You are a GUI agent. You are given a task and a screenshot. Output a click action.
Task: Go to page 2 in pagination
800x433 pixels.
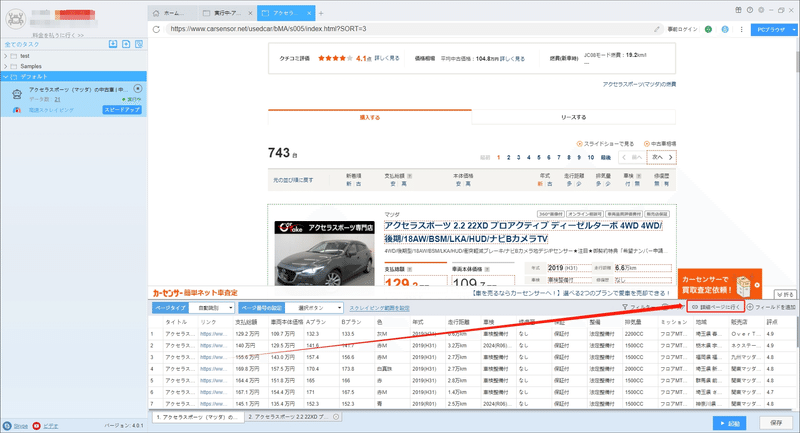(x=508, y=158)
